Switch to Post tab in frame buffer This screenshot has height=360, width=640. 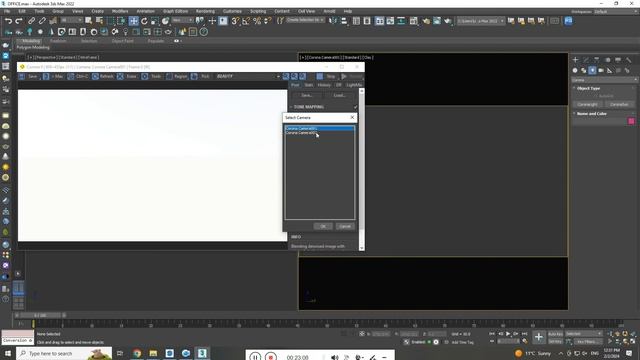tap(295, 85)
